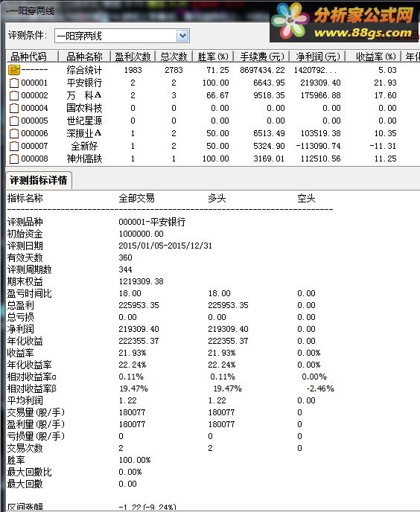The height and width of the screenshot is (512, 420).
Task: Click the document icon for 000008
Action: click(x=14, y=159)
